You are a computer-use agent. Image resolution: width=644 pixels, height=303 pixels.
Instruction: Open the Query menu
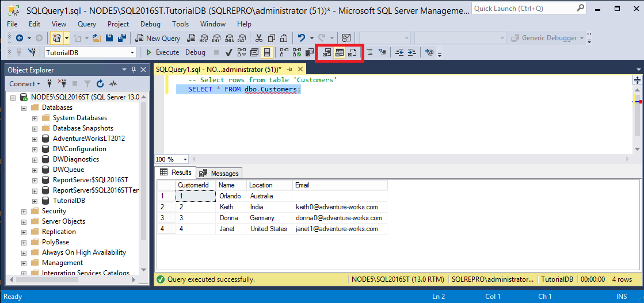point(87,24)
